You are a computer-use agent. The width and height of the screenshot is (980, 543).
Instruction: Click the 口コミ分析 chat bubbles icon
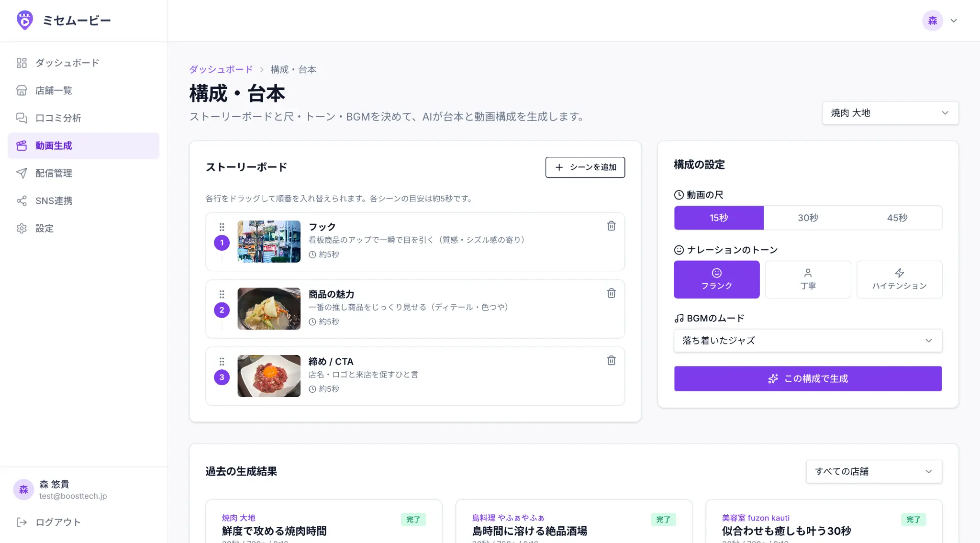click(22, 118)
